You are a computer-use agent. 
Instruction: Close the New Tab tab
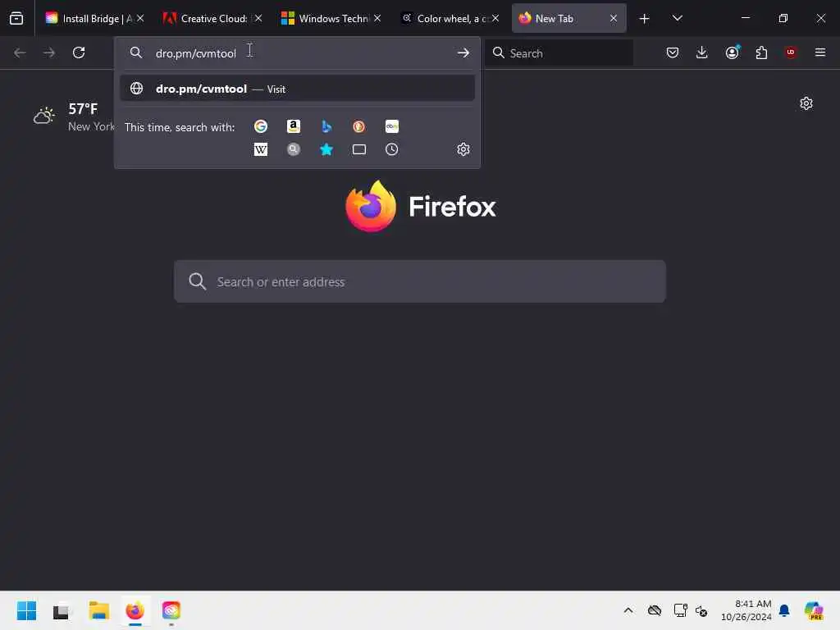[x=614, y=18]
